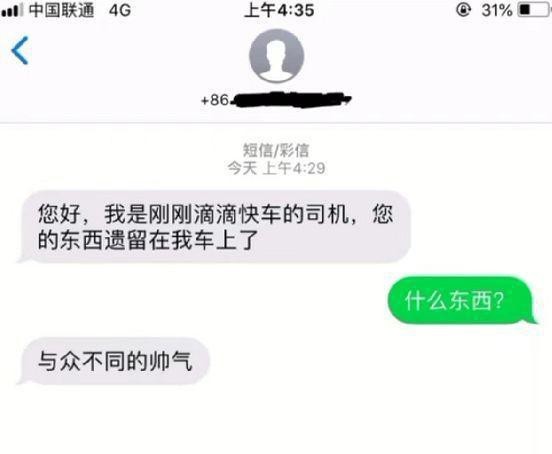This screenshot has width=552, height=454.
Task: Tap the battery level icon
Action: [x=534, y=10]
